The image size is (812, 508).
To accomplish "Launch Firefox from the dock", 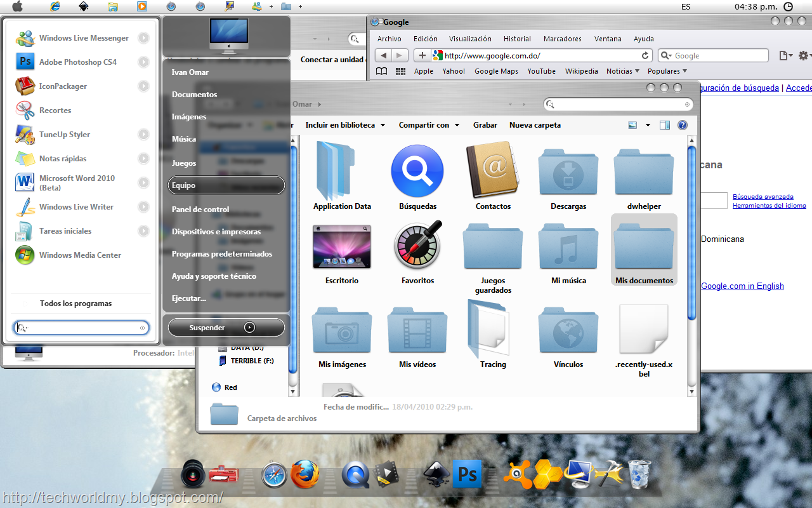I will pyautogui.click(x=305, y=474).
